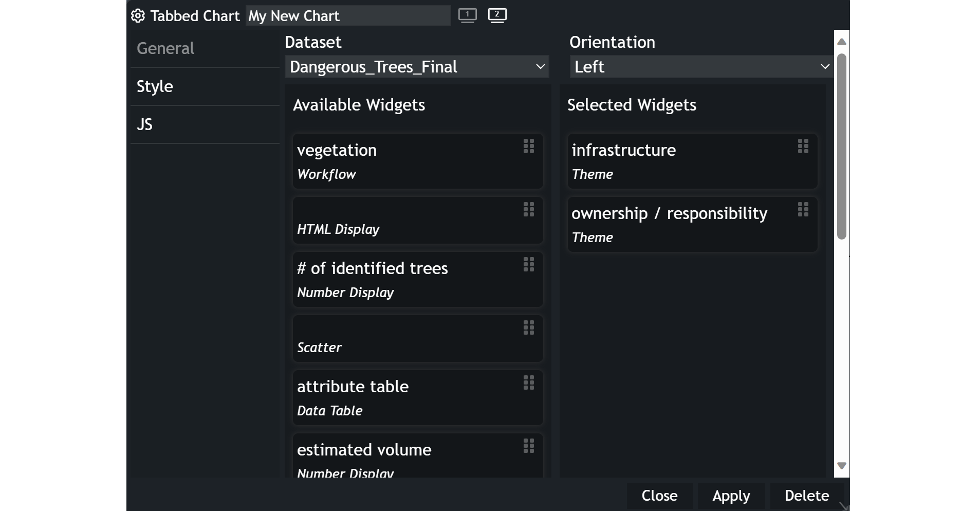Click the Delete button
Screen dimensions: 980x511
(806, 496)
